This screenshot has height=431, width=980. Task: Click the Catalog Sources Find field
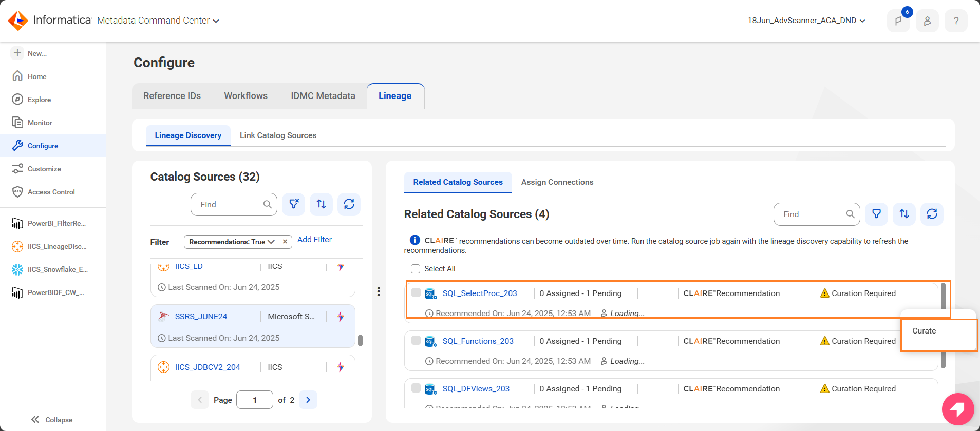(x=234, y=204)
